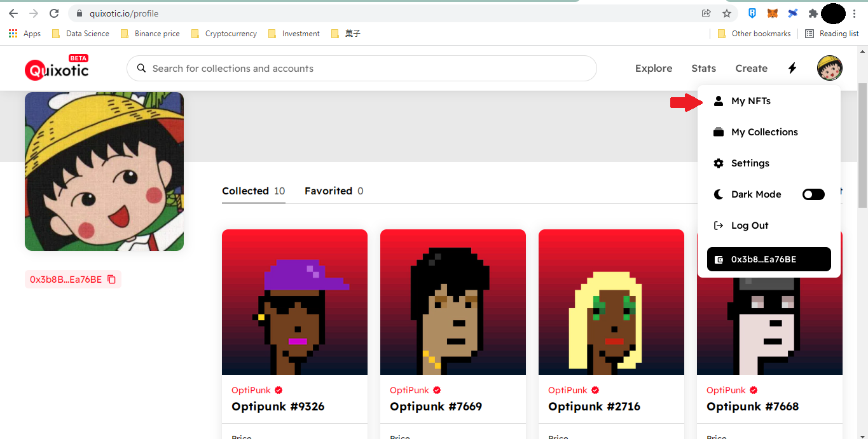Click the verified badge on Optipunk #7668
Image resolution: width=868 pixels, height=439 pixels.
[x=754, y=390]
